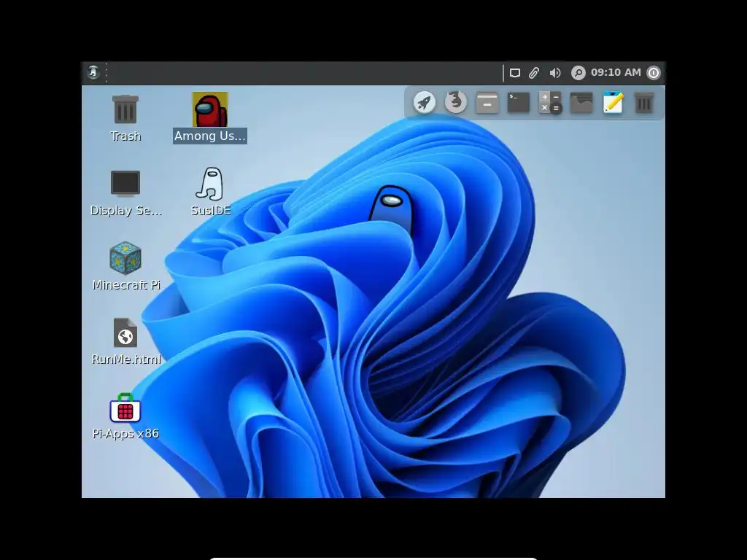Click the "Pi-Apps x86" label text

click(125, 433)
